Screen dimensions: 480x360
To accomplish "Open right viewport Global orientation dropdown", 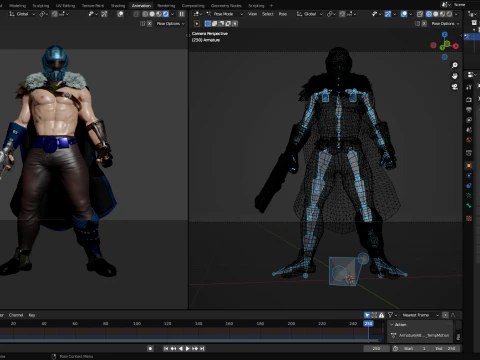I will tap(310, 14).
